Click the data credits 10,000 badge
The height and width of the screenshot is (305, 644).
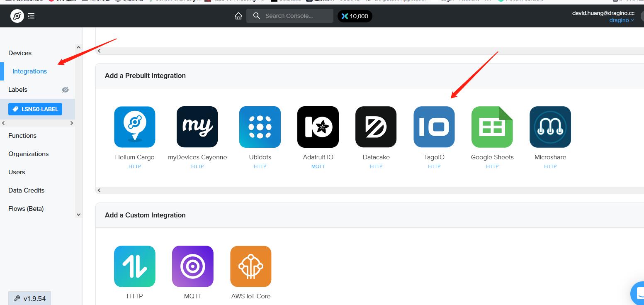coord(355,16)
